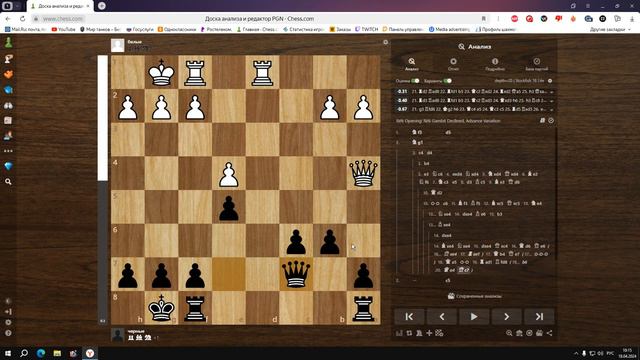
Task: Toggle the Варианты lines switch
Action: coord(447,81)
